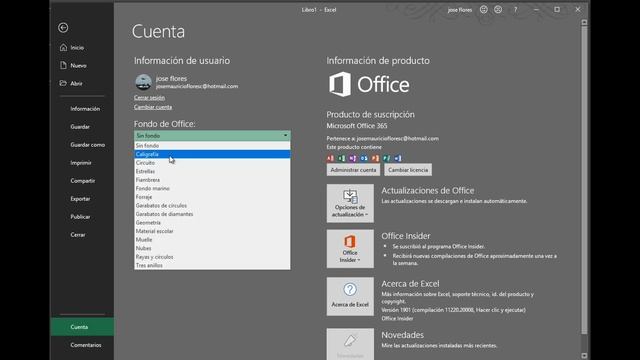Click the Cerrar sesión link
Viewport: 640px width, 360px height.
[149, 98]
